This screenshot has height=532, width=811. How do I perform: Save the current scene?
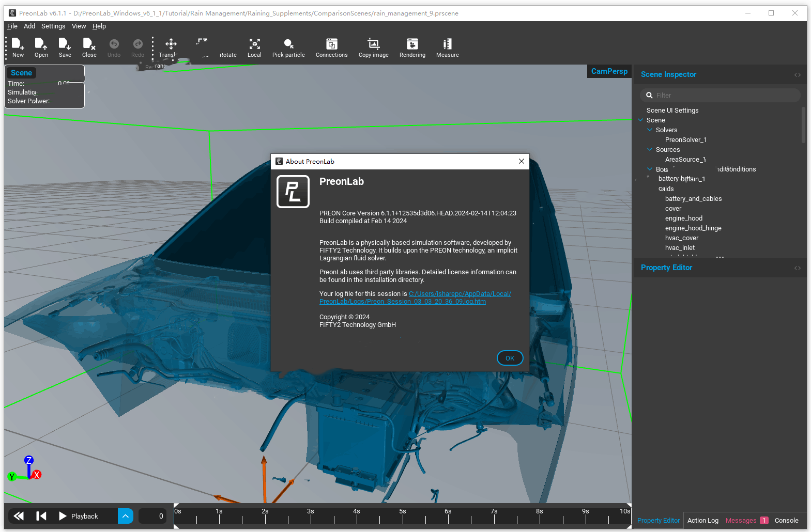pyautogui.click(x=65, y=48)
